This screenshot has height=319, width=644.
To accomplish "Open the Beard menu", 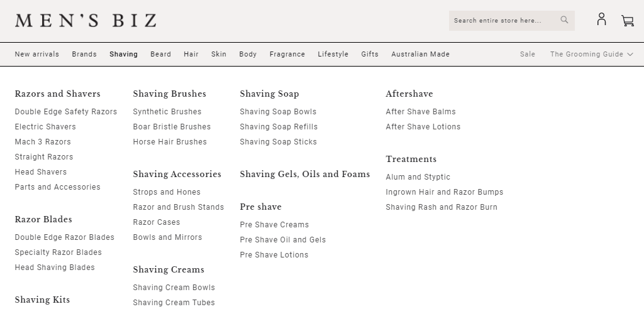I will pyautogui.click(x=160, y=54).
